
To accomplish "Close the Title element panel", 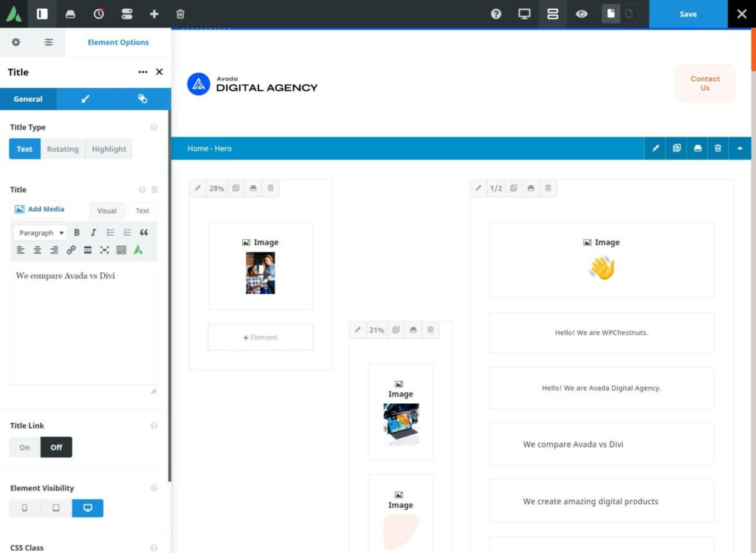I will click(x=159, y=72).
